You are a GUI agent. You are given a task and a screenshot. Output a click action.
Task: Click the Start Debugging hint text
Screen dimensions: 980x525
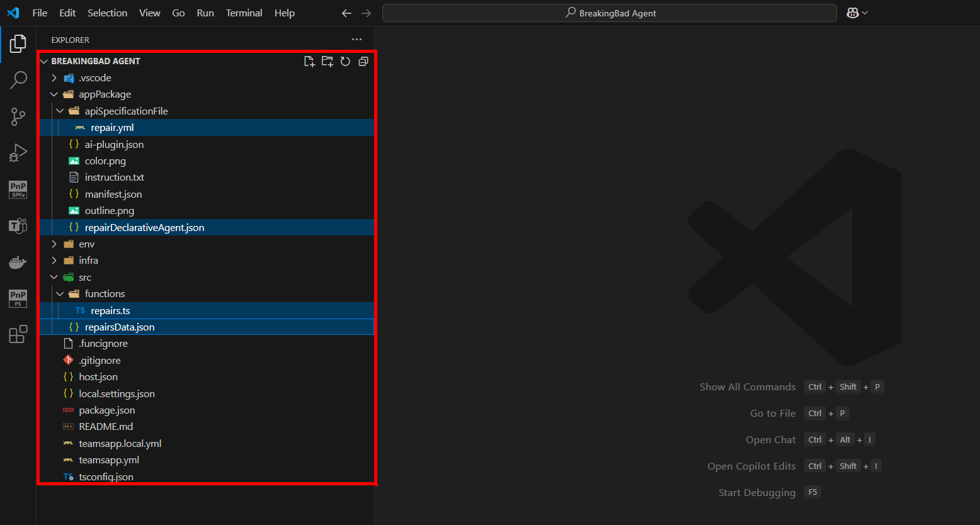[757, 493]
